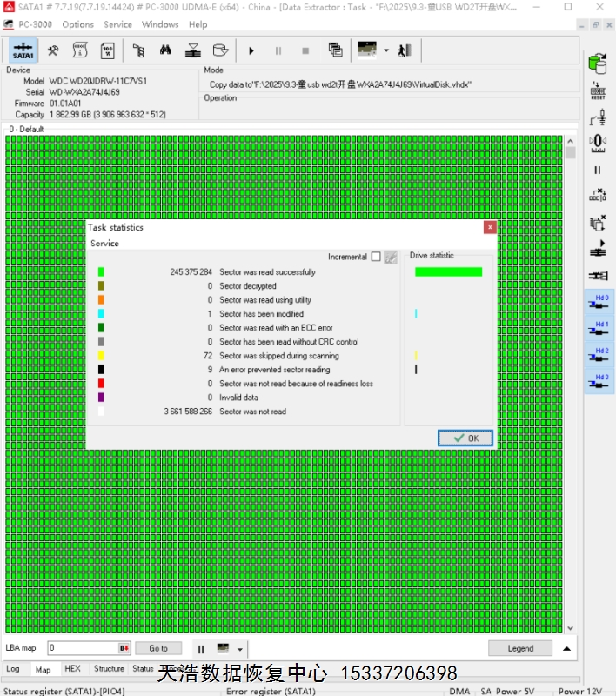Expand map view dropdown next to Go to

(241, 649)
